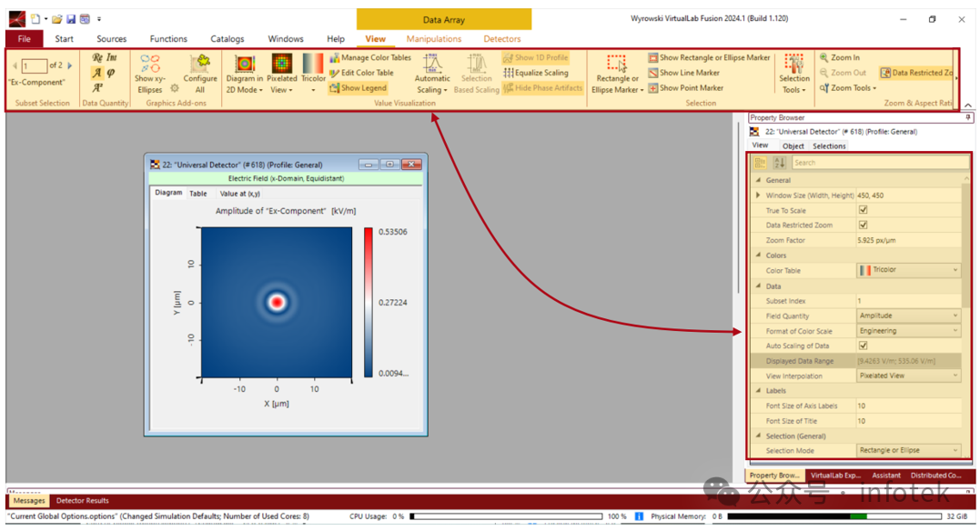The image size is (980, 531).
Task: Open the Detector Results tab at bottom
Action: click(x=83, y=500)
